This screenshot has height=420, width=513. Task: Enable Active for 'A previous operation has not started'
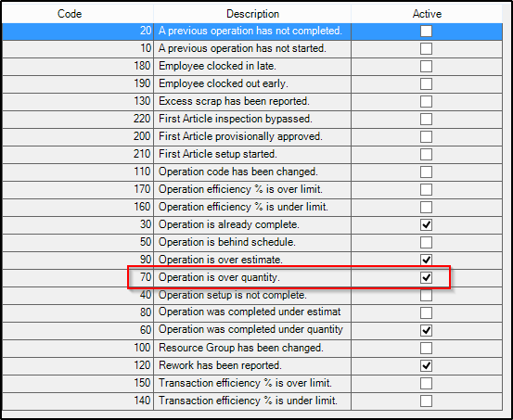pyautogui.click(x=426, y=49)
